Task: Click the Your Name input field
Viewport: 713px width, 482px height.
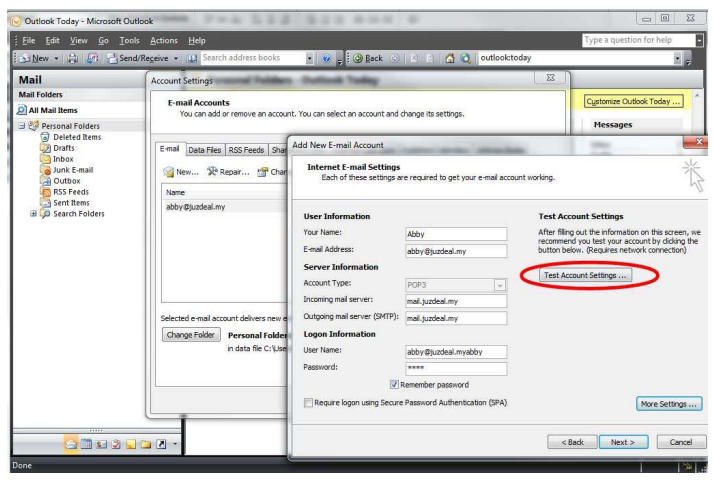Action: [x=456, y=234]
